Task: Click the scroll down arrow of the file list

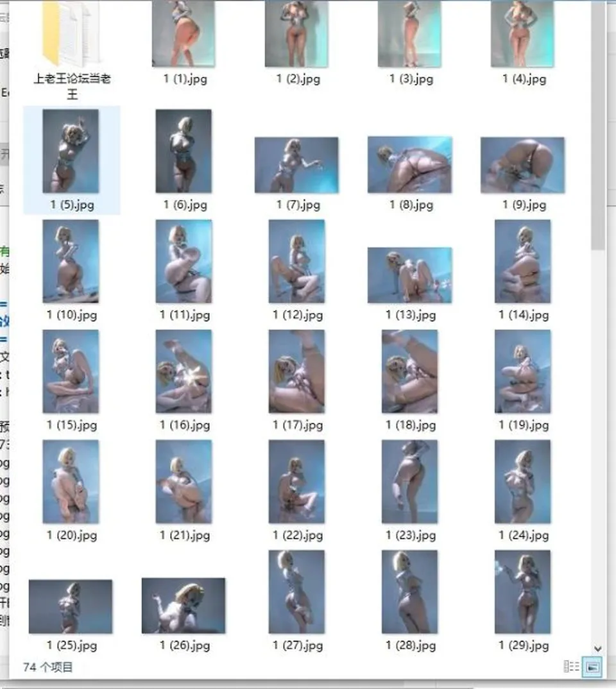Action: pyautogui.click(x=597, y=649)
